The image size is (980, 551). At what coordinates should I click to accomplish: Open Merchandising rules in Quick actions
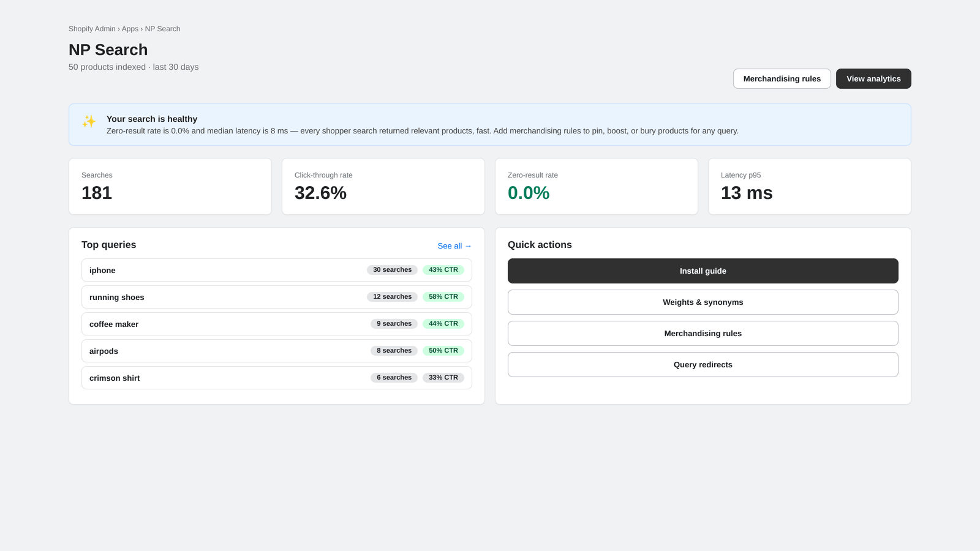(x=703, y=333)
